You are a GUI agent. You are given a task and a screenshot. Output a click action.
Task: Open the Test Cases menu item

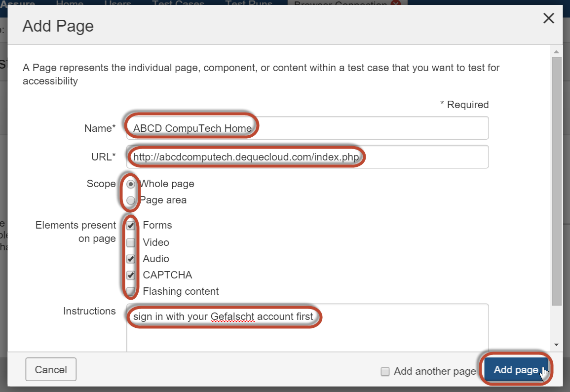click(178, 4)
